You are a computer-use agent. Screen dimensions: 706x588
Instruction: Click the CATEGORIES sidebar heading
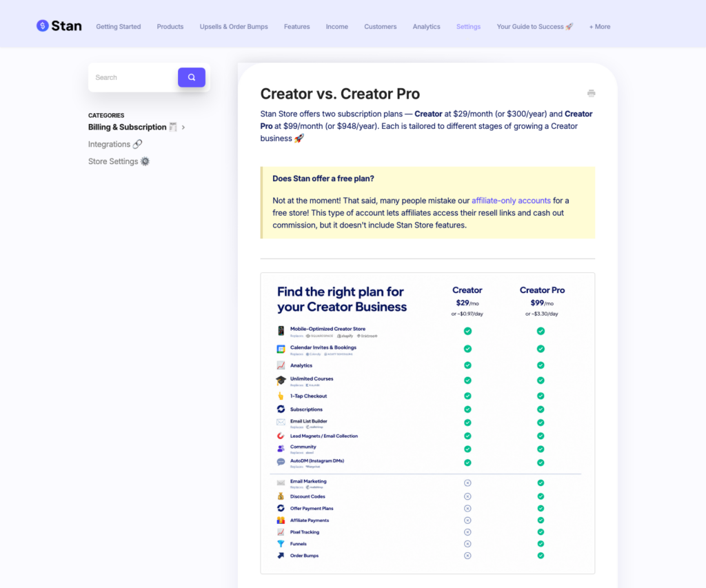pos(106,115)
